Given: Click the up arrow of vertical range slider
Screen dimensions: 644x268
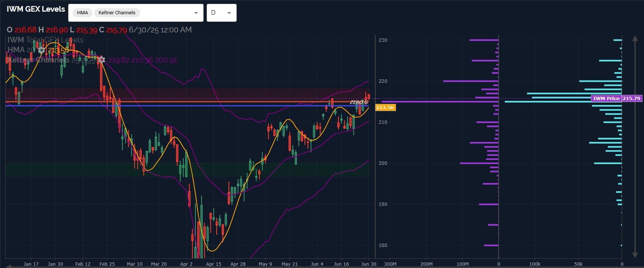Looking at the screenshot, I should point(635,38).
